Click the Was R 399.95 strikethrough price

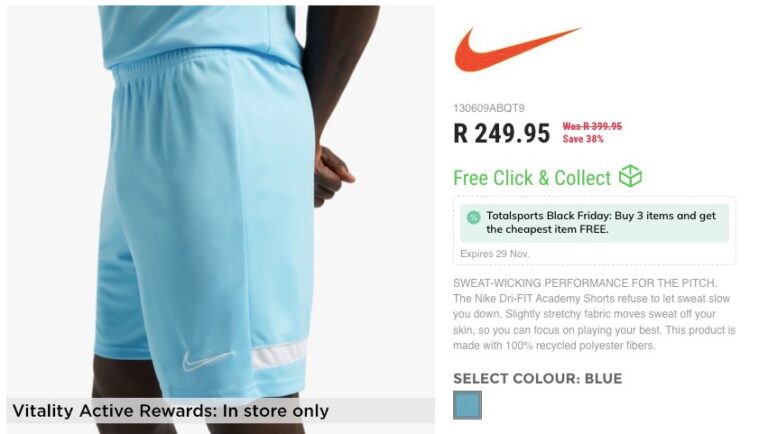pyautogui.click(x=592, y=126)
